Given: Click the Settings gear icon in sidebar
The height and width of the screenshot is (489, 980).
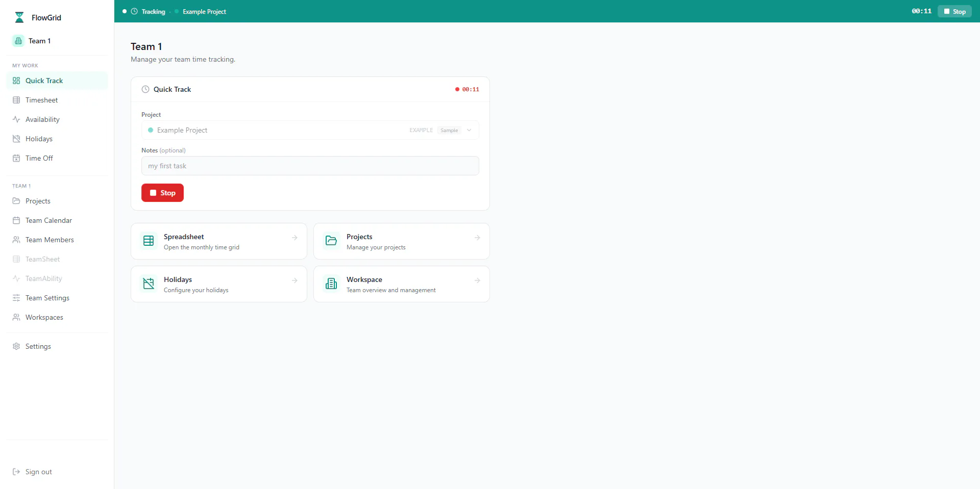Looking at the screenshot, I should point(16,346).
